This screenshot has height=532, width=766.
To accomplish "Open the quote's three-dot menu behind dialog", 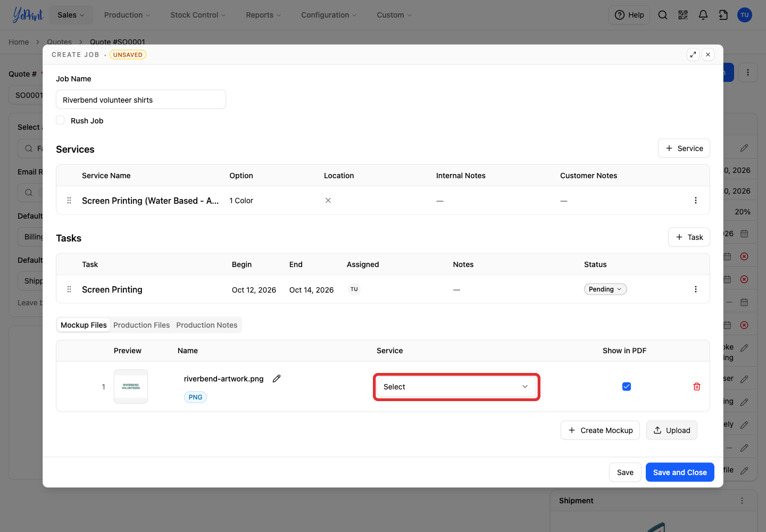I will click(748, 72).
